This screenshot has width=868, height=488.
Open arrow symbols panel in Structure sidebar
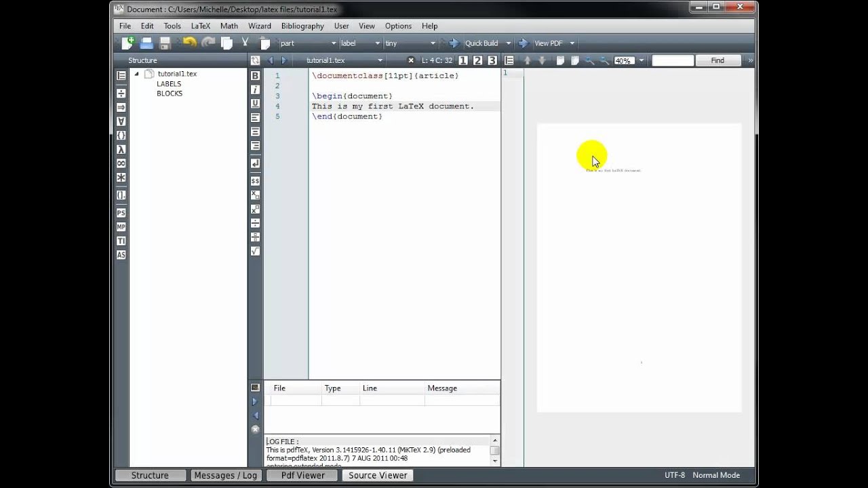tap(121, 107)
